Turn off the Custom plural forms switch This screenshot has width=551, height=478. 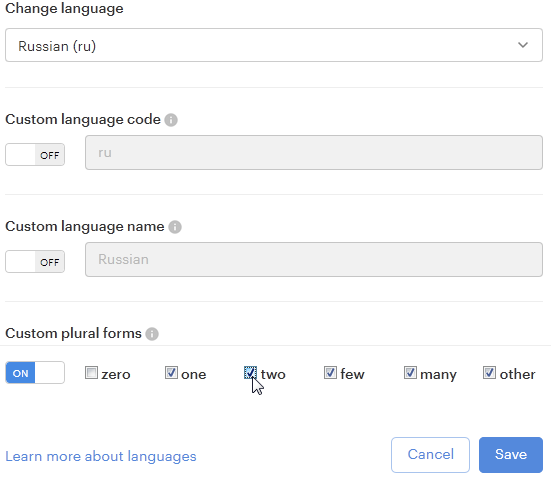pos(35,373)
